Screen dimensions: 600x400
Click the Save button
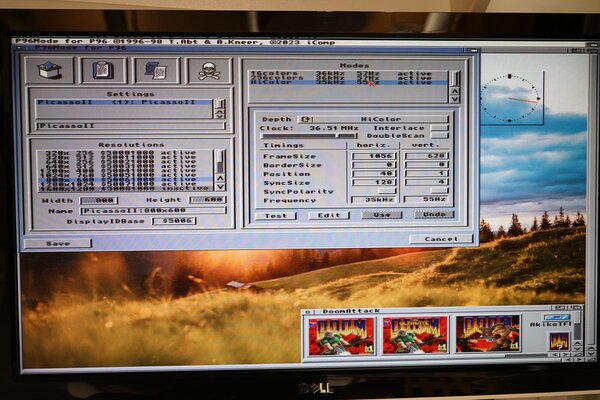tap(57, 243)
